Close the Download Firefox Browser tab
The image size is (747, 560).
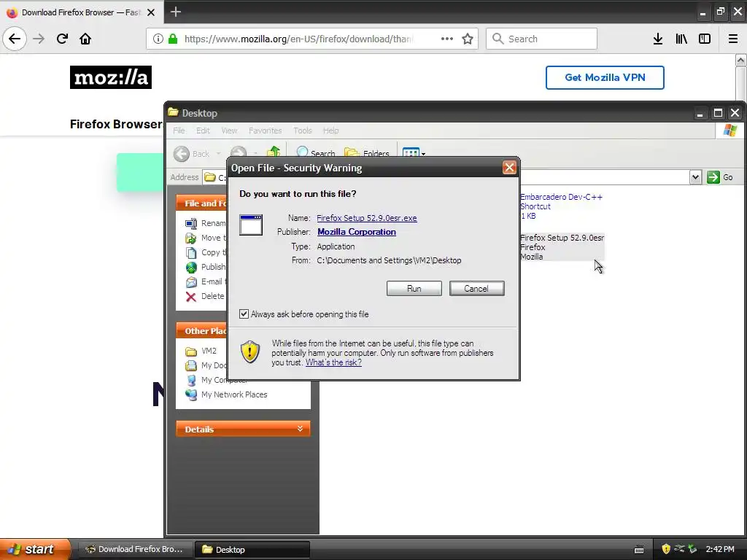[151, 12]
